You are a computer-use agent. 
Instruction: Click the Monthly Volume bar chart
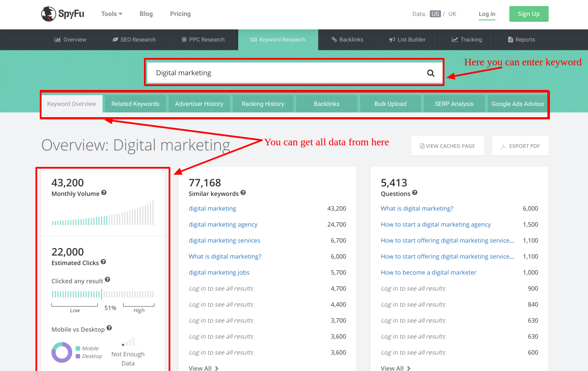[x=103, y=213]
